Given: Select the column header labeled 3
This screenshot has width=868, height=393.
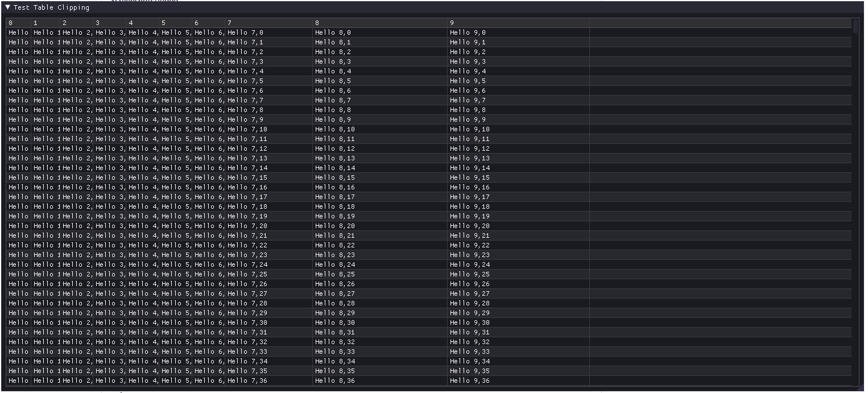Looking at the screenshot, I should click(108, 23).
